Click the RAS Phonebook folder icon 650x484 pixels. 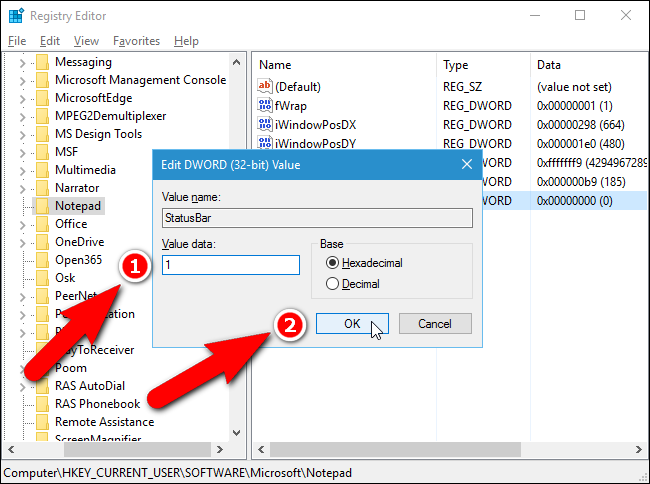coord(42,404)
